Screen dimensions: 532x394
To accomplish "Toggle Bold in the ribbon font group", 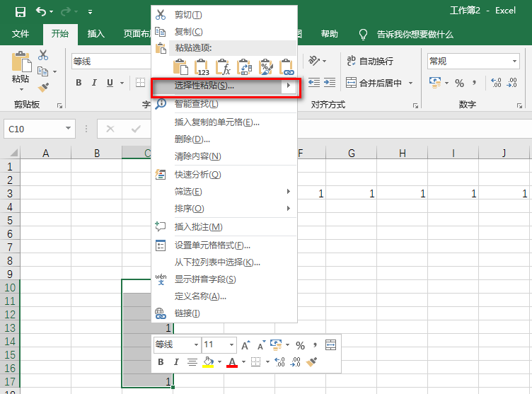I will (x=79, y=83).
